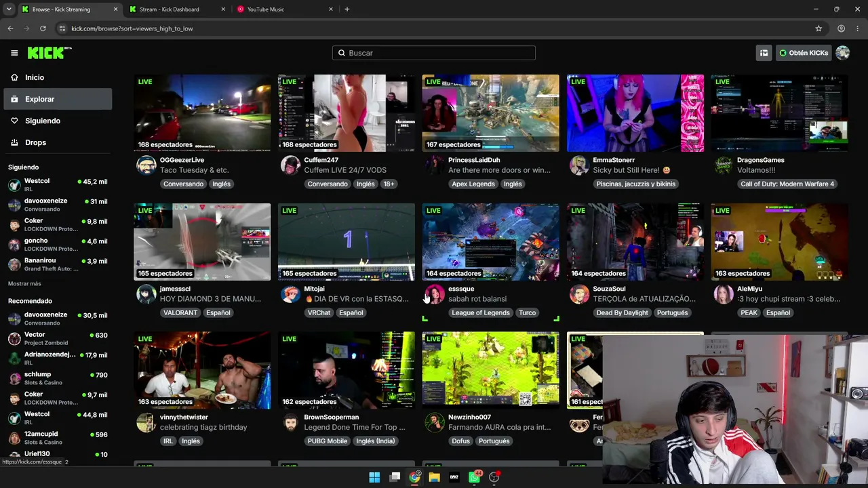The image size is (868, 488).
Task: Click AleMiyu's channel avatar
Action: point(724,294)
